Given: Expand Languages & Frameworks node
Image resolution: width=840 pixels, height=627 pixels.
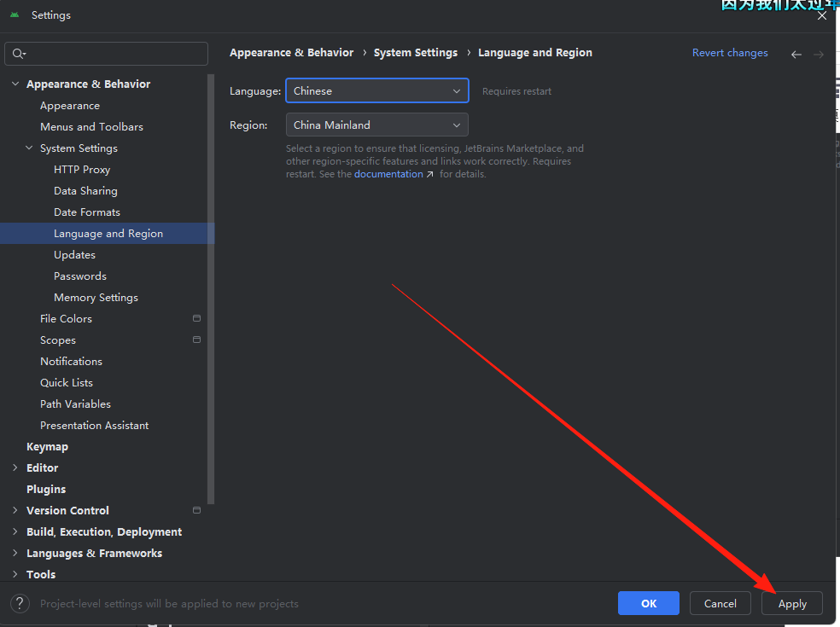Looking at the screenshot, I should tap(15, 553).
